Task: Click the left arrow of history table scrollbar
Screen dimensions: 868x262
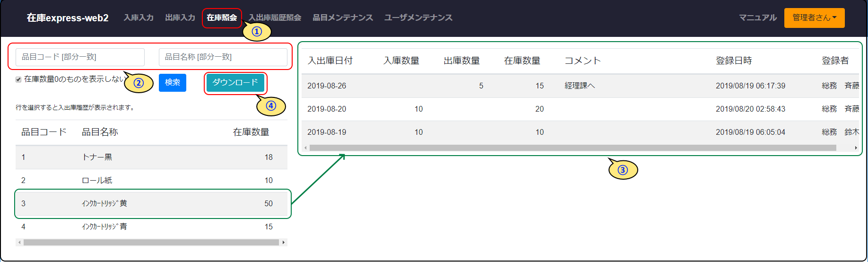Action: [x=305, y=148]
